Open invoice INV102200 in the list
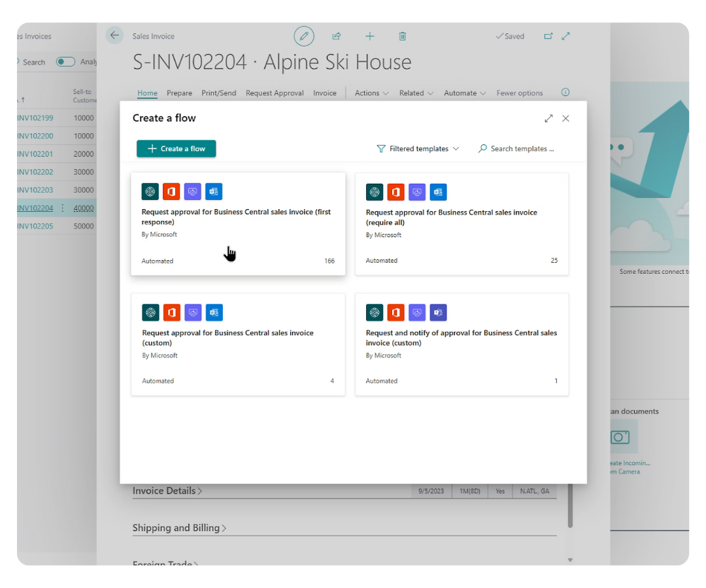The width and height of the screenshot is (706, 588). (35, 136)
